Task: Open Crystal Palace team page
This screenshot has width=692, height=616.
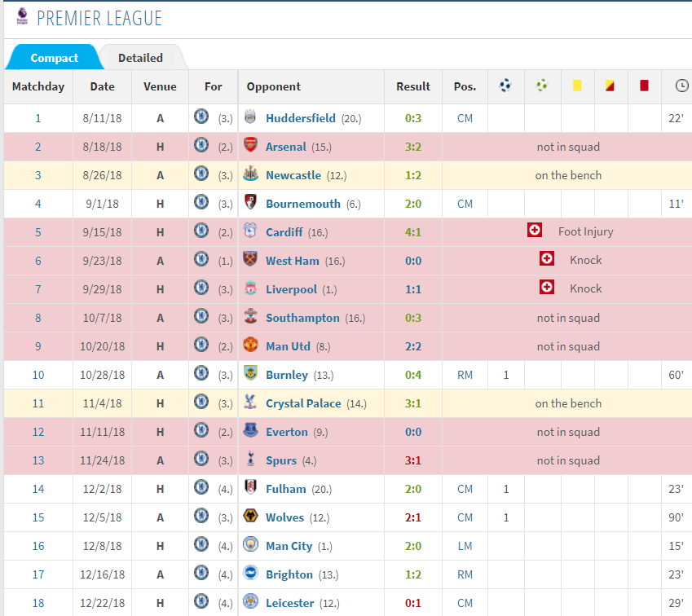Action: (303, 403)
